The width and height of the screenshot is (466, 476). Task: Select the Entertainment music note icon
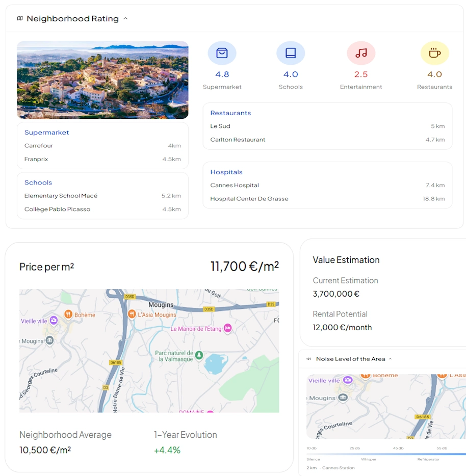pos(361,53)
